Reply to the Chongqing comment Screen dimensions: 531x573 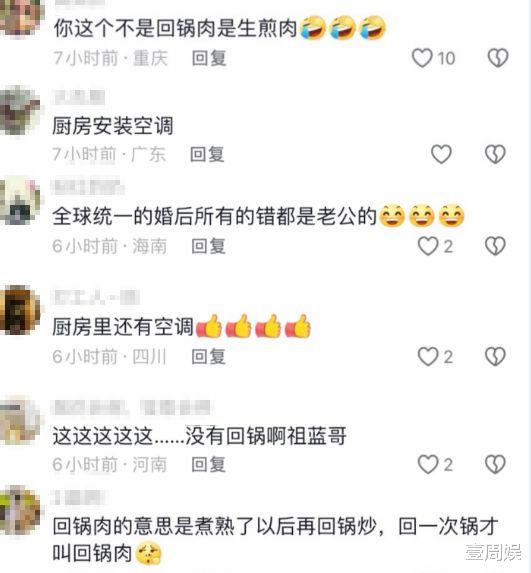click(209, 58)
